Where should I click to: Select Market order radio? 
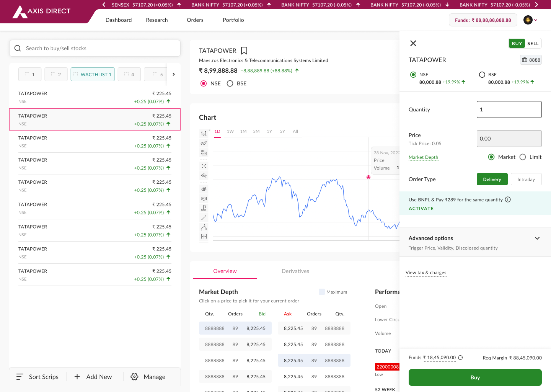click(491, 157)
